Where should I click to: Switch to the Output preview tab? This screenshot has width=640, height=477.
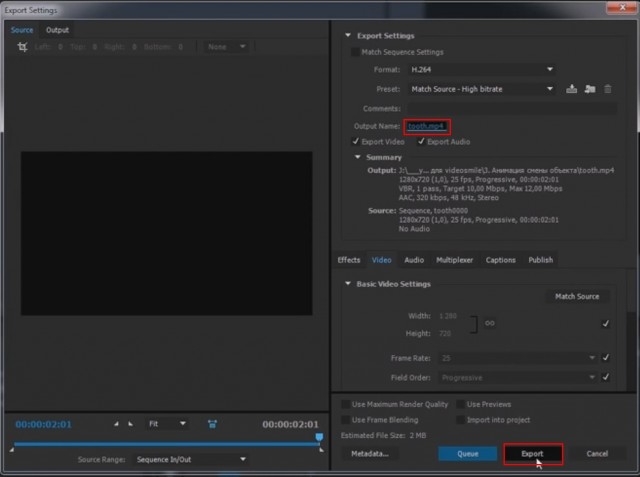click(57, 30)
